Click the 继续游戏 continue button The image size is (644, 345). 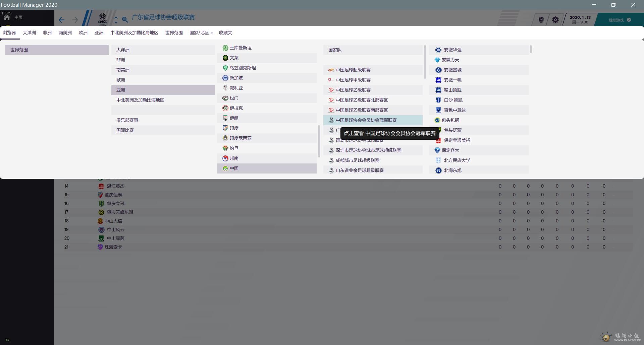pos(620,20)
